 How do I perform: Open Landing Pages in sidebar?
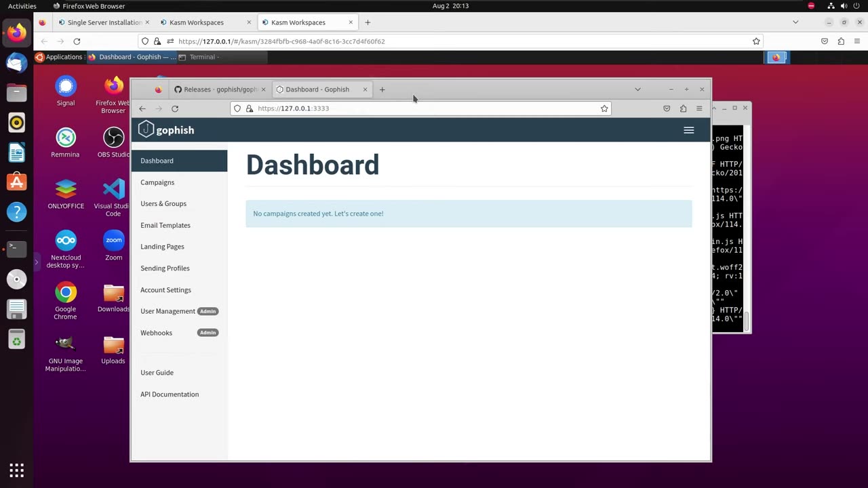pos(179,247)
